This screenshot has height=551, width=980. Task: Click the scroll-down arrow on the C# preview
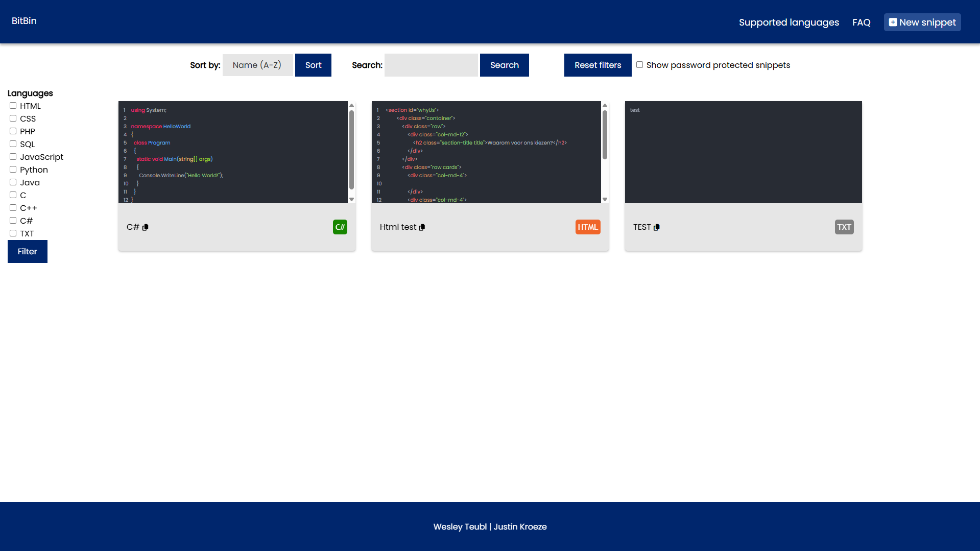352,199
